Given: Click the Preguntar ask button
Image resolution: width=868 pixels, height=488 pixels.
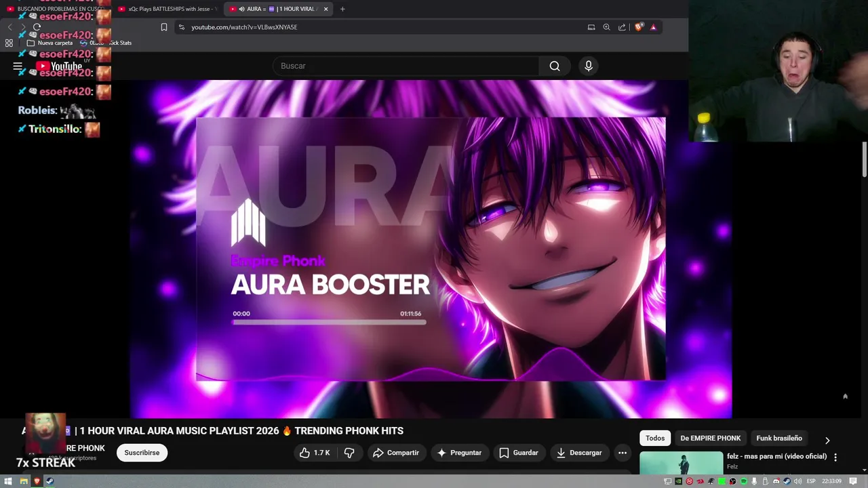Looking at the screenshot, I should click(x=459, y=453).
